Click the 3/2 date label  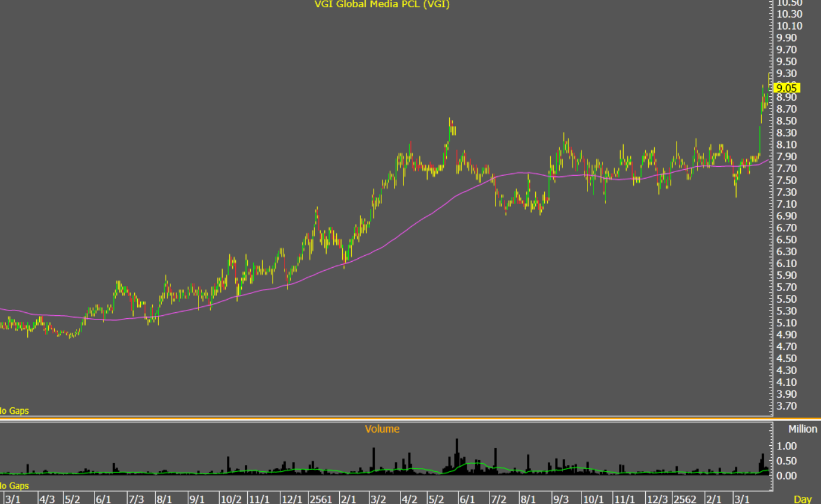pyautogui.click(x=378, y=499)
